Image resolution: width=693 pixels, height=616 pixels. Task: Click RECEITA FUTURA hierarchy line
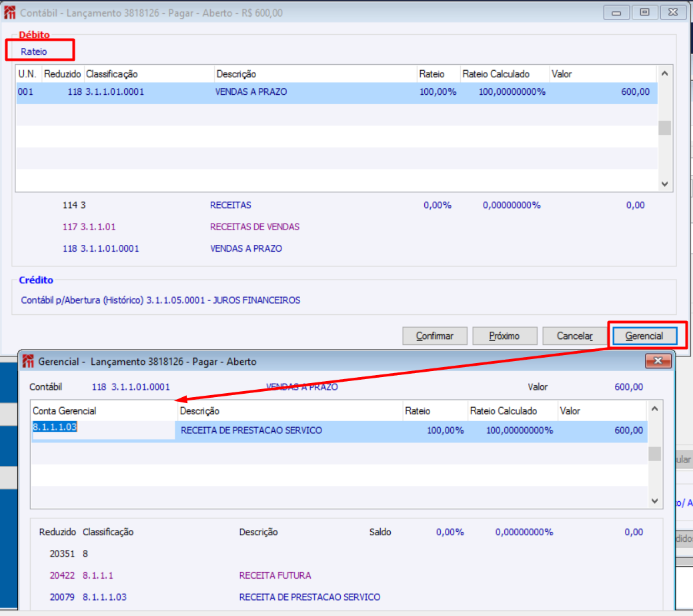181,575
